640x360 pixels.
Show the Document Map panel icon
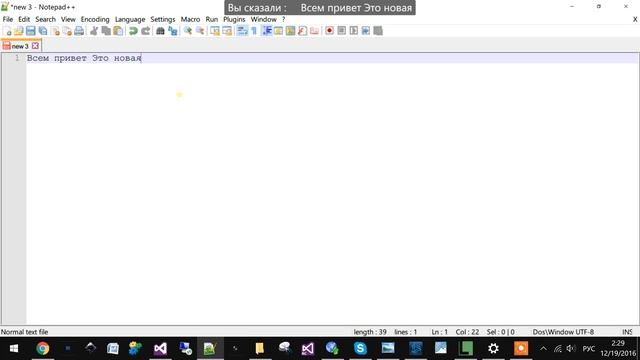tap(290, 31)
